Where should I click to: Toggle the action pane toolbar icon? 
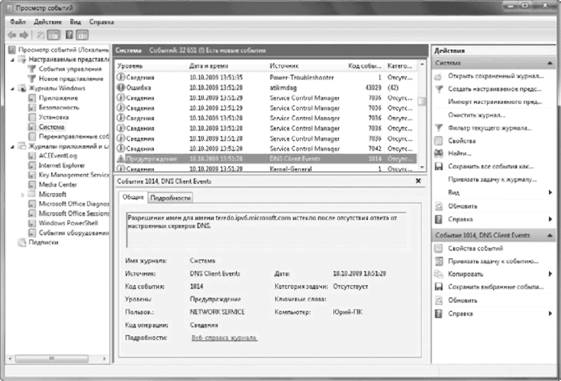[82, 35]
